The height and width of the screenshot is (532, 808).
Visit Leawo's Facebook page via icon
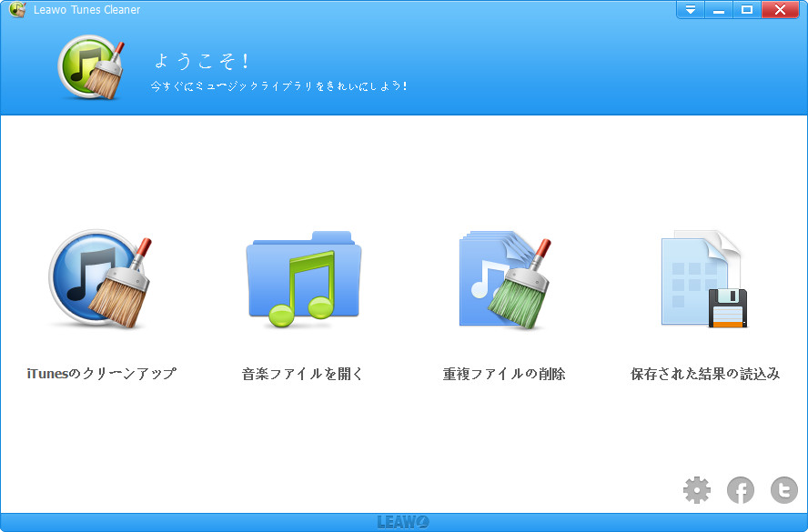click(x=741, y=490)
